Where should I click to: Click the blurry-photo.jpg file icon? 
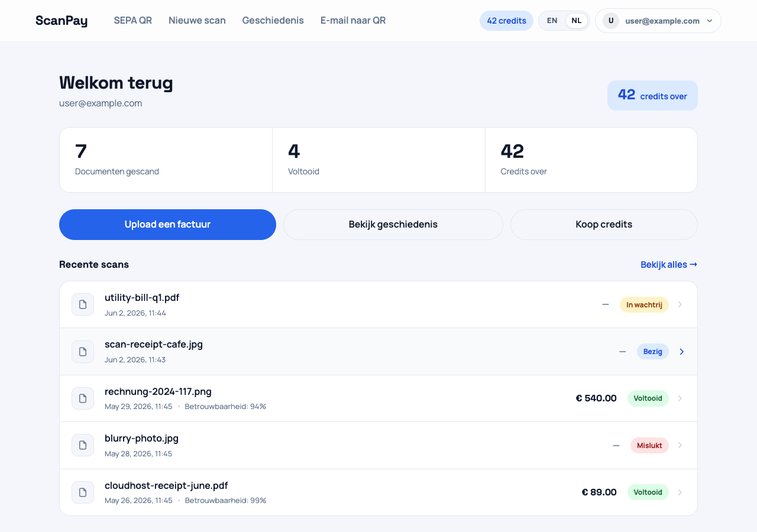[x=83, y=445]
